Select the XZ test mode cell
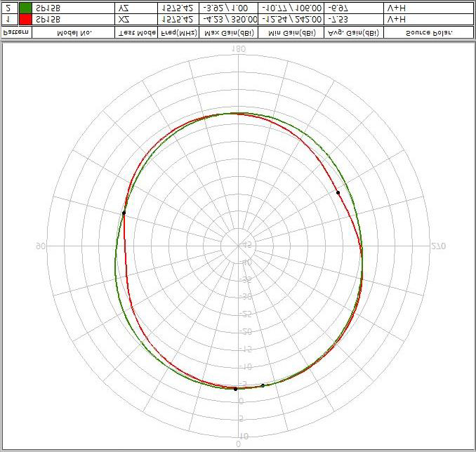The image size is (476, 452). pyautogui.click(x=123, y=20)
